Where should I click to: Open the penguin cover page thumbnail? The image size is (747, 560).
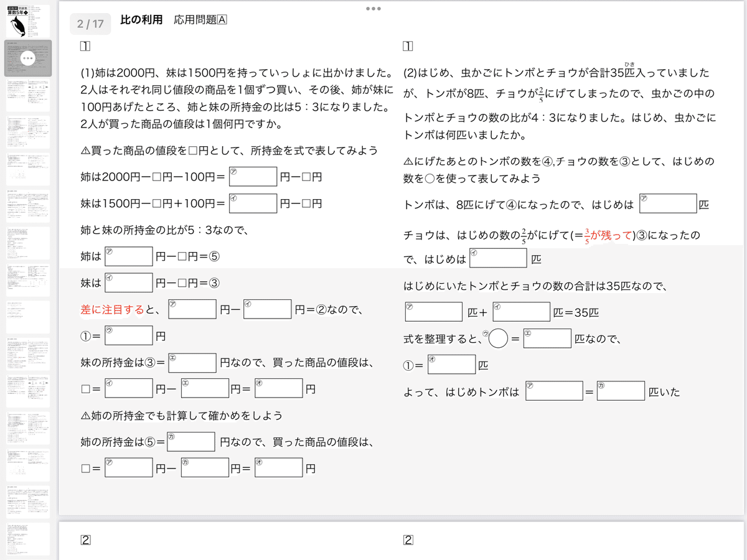(28, 22)
